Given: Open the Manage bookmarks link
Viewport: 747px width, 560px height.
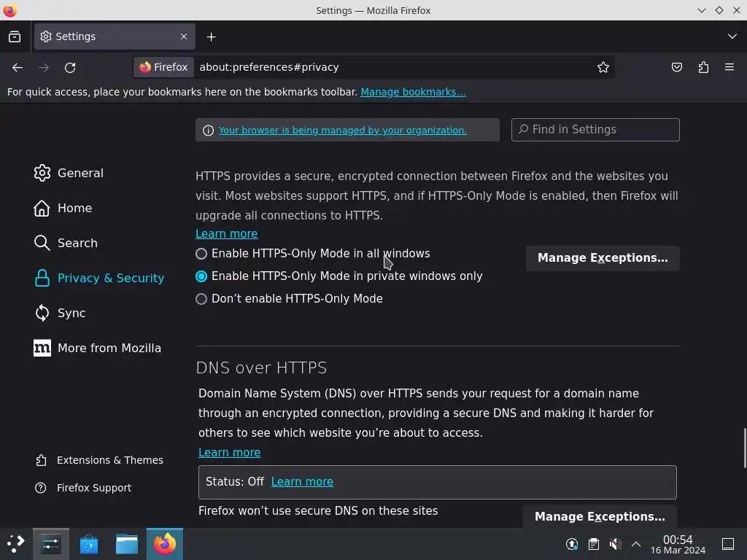Looking at the screenshot, I should (413, 92).
